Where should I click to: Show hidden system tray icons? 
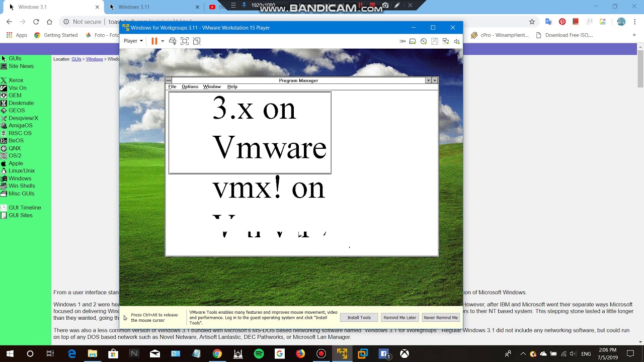click(523, 354)
